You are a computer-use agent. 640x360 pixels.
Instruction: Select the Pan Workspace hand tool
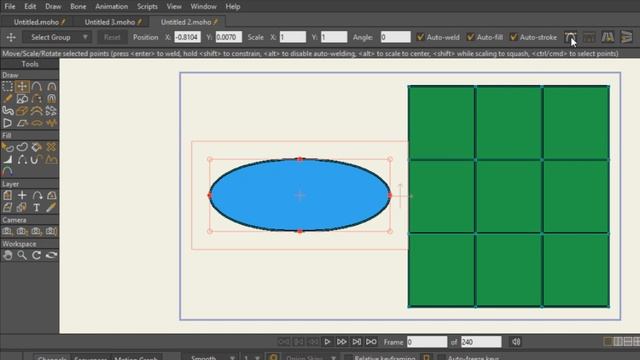[x=7, y=256]
